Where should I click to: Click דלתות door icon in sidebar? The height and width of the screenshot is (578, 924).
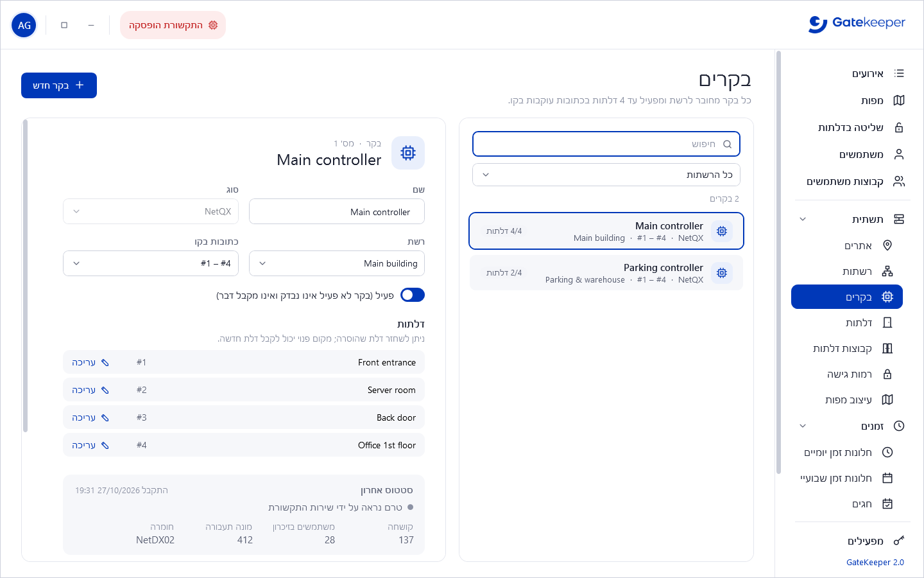[887, 322]
